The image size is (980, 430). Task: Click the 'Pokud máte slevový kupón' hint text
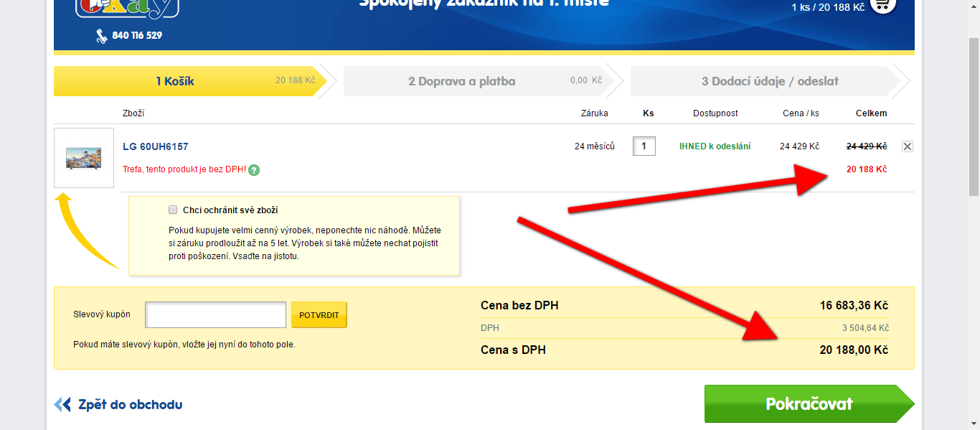click(x=184, y=345)
